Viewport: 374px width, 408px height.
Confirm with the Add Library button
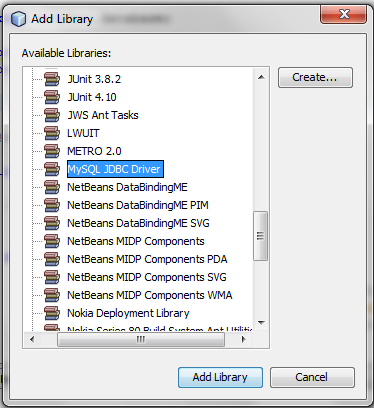(220, 377)
